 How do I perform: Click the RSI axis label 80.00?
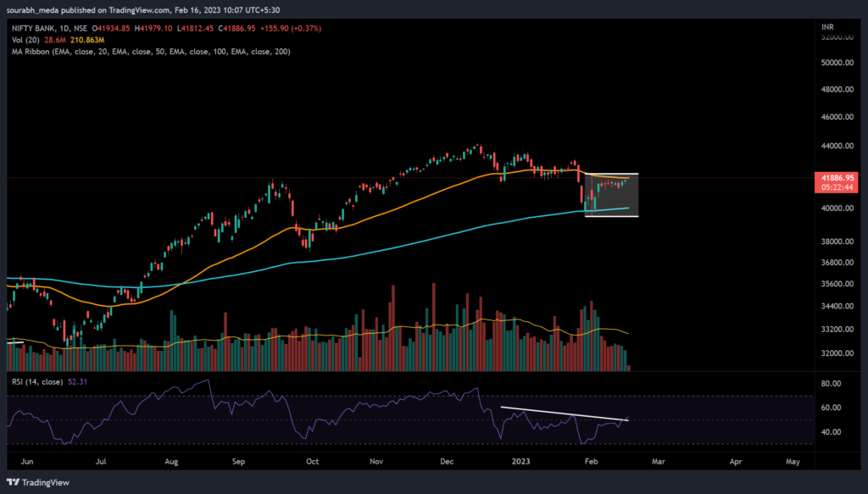tap(832, 383)
